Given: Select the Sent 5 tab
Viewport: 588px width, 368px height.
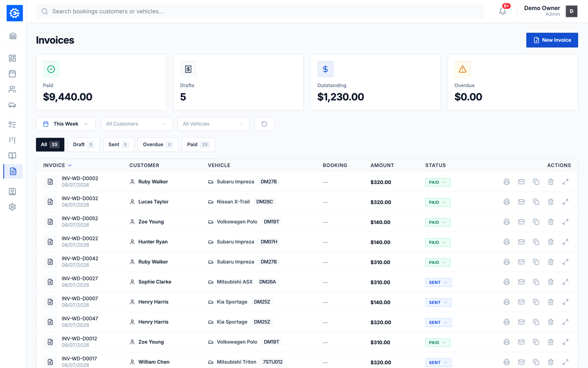Looking at the screenshot, I should click(x=119, y=144).
